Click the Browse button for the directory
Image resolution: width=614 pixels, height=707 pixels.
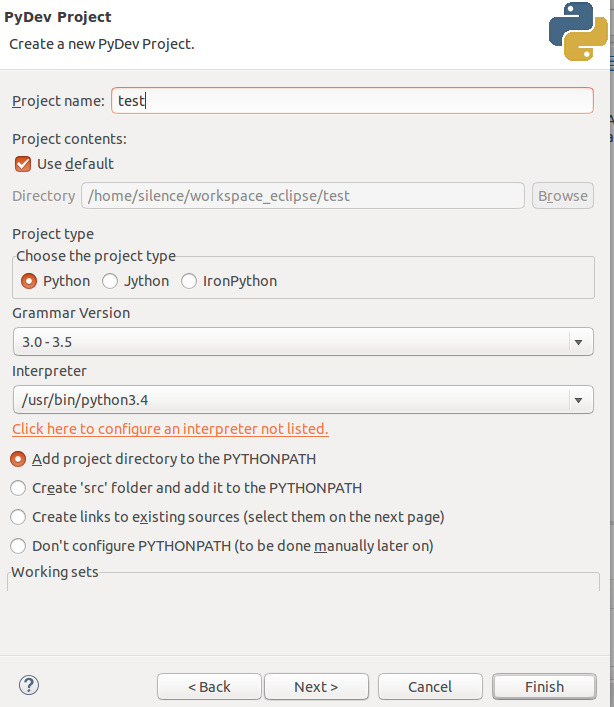pos(563,196)
